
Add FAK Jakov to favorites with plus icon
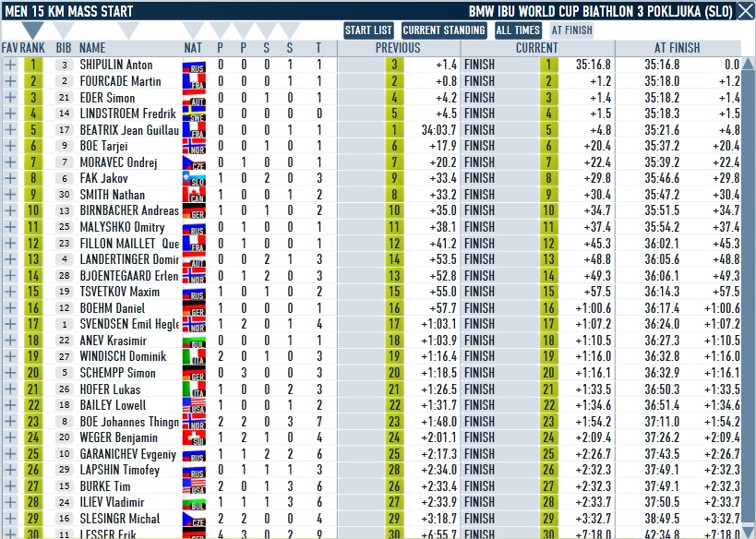coord(9,178)
